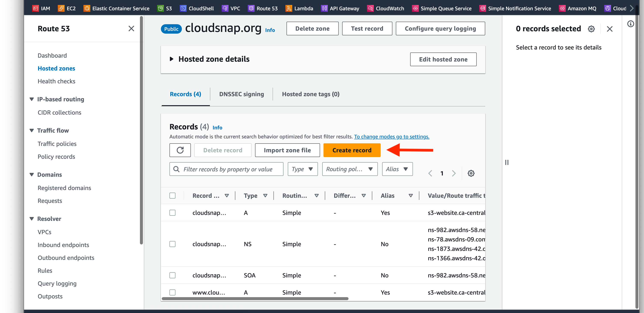Collapse the Resolver section

[x=32, y=219]
